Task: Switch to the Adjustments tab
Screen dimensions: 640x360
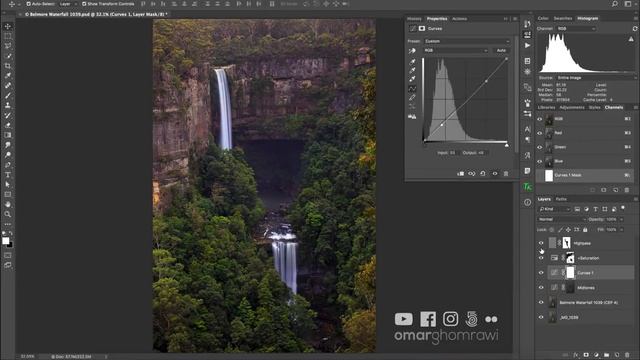Action: tap(572, 107)
